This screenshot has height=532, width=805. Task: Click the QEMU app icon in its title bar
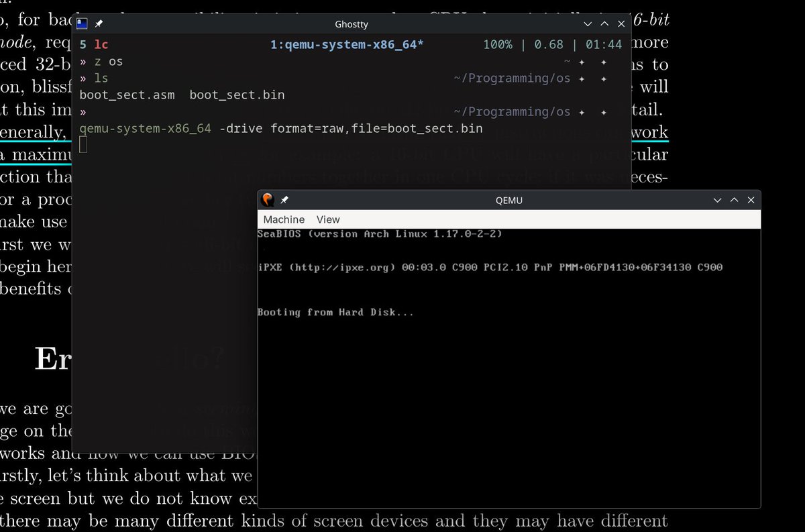click(x=268, y=200)
